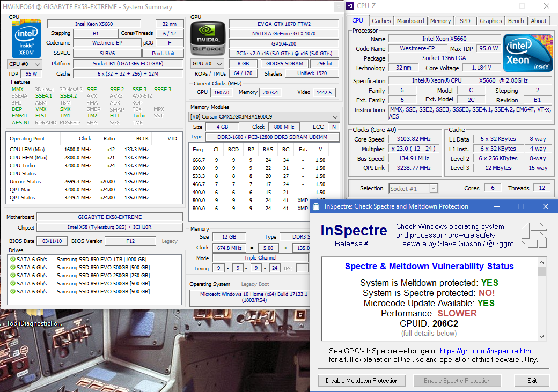Click status icon of Samsung SSD 860 EVO 250GB
This screenshot has width=558, height=392.
coord(13,275)
